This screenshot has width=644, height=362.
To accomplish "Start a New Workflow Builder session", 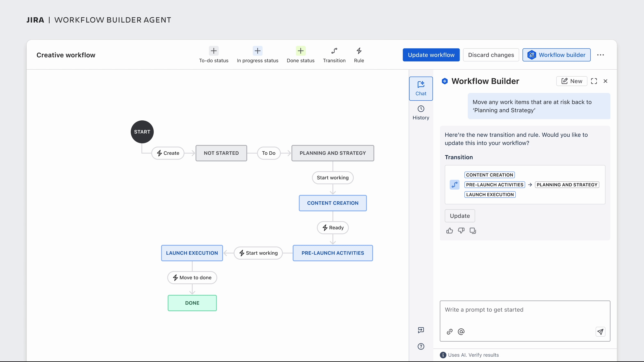I will 572,81.
